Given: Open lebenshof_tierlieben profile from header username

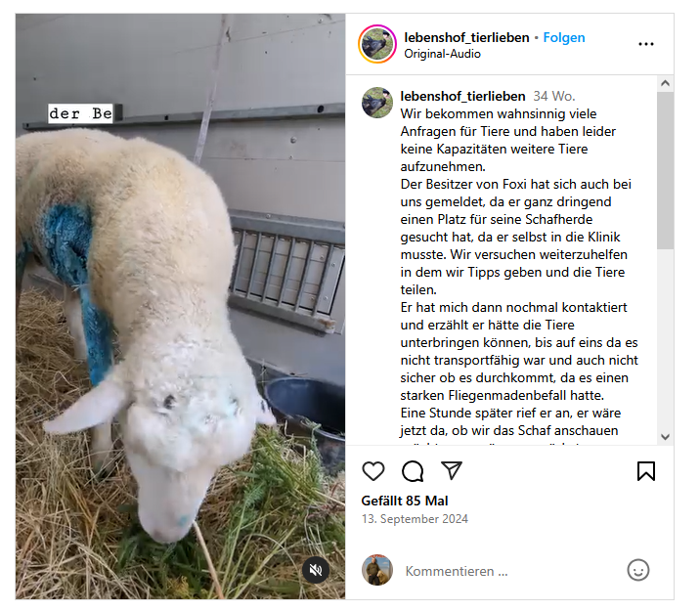Looking at the screenshot, I should [466, 37].
